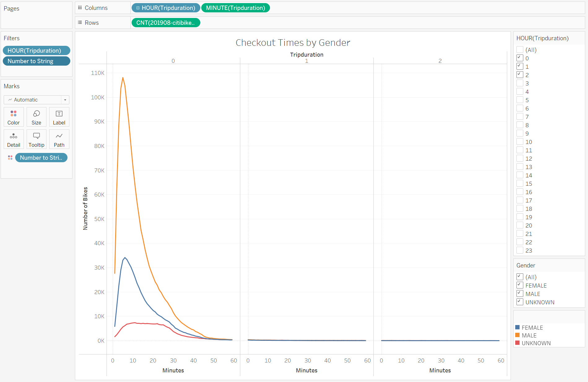This screenshot has width=588, height=382.
Task: Click the orange MALE line peak in chart
Action: [x=123, y=78]
